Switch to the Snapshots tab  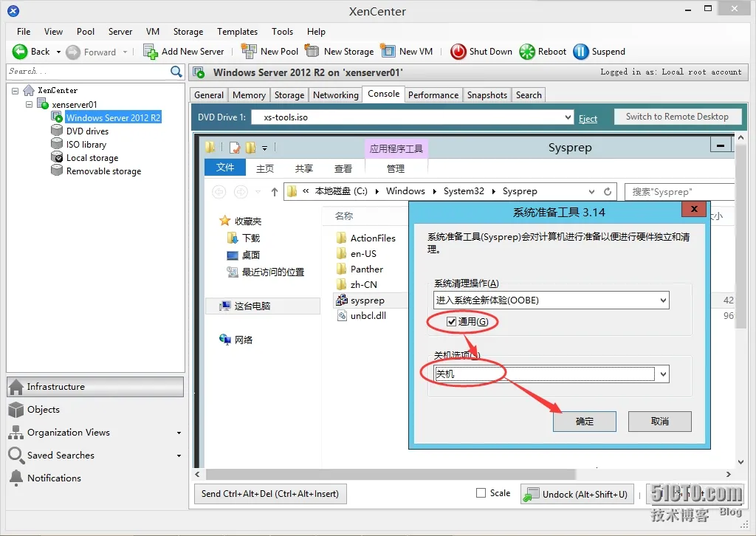(x=487, y=95)
